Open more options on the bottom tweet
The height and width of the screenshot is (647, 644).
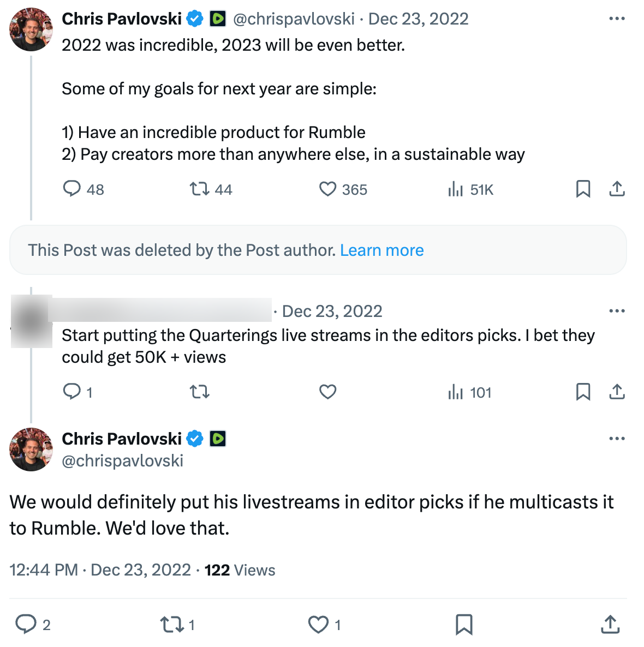pos(616,438)
